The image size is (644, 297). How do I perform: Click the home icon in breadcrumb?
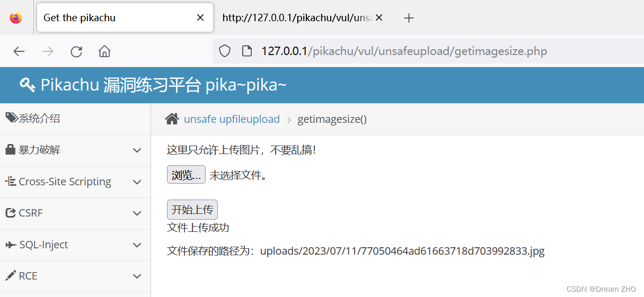pyautogui.click(x=172, y=119)
